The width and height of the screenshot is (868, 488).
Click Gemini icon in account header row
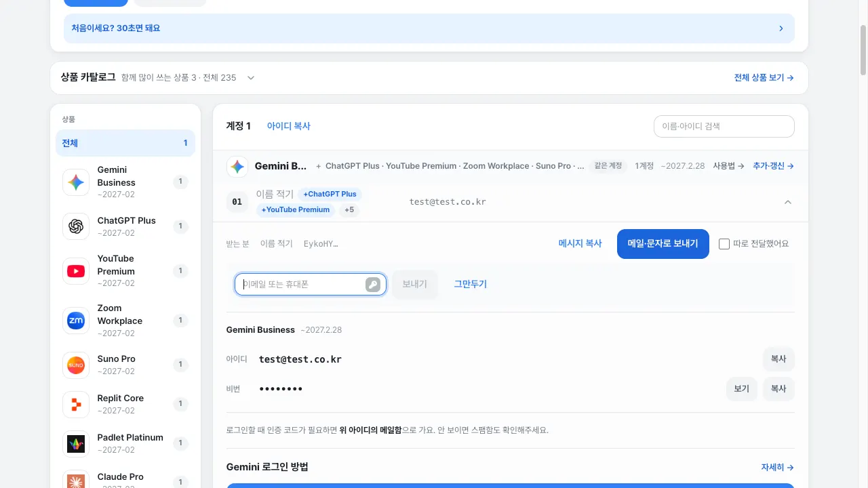237,166
